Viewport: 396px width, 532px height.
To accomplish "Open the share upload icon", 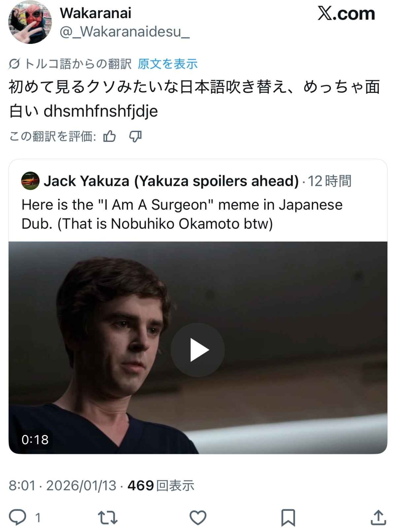I will pyautogui.click(x=378, y=517).
